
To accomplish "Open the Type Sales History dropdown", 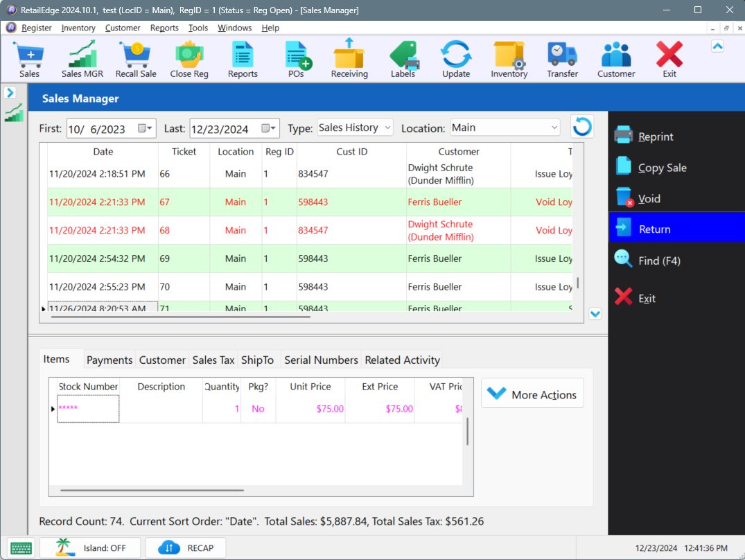I will point(355,128).
